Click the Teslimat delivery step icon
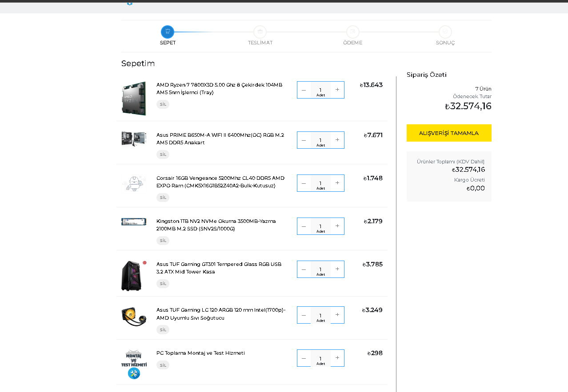 (260, 32)
